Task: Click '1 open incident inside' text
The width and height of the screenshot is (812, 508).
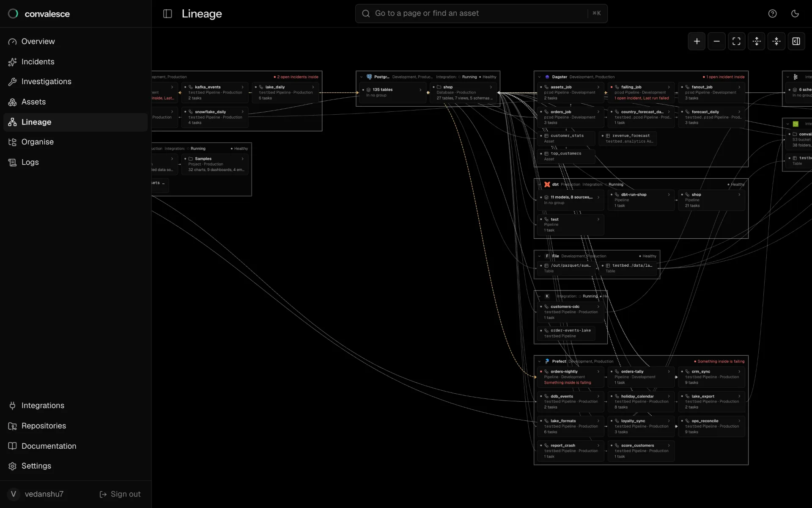Action: [725, 77]
